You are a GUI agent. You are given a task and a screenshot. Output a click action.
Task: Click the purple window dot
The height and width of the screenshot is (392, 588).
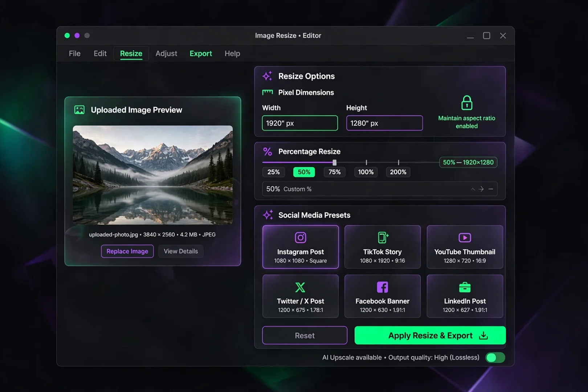(x=77, y=36)
